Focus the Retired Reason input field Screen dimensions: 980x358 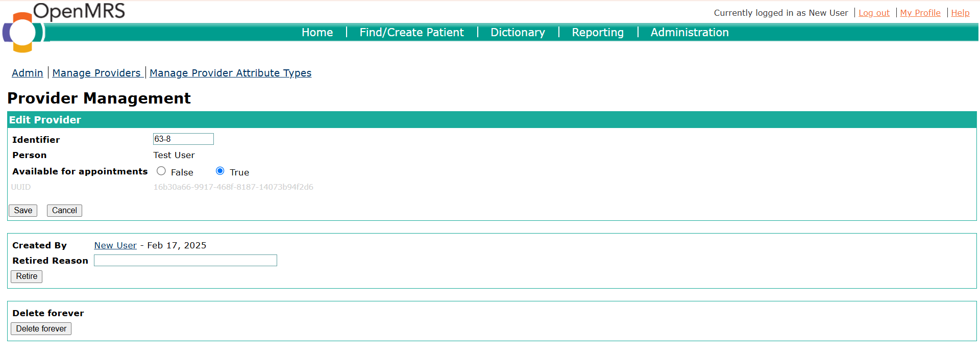pos(185,261)
